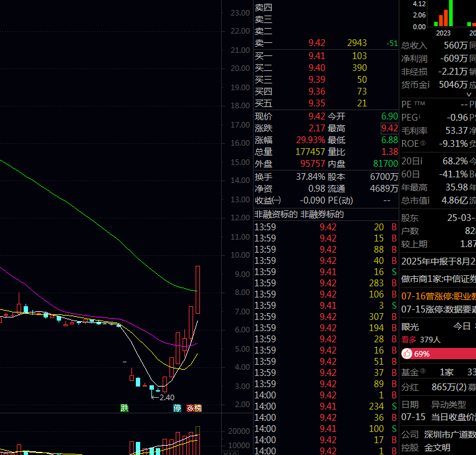Click the 流通 value 4689万
This screenshot has width=476, height=455.
[384, 189]
